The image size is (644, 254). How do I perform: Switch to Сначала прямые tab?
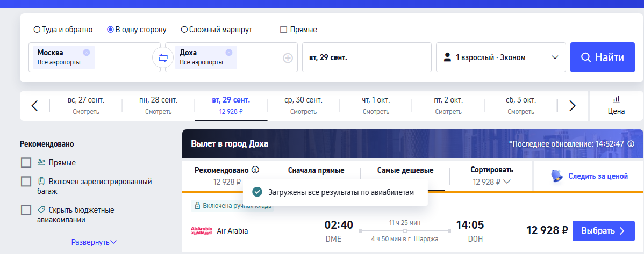pyautogui.click(x=316, y=170)
